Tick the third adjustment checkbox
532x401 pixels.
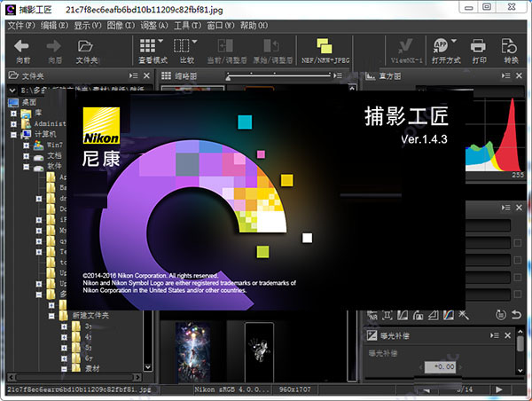(x=518, y=277)
